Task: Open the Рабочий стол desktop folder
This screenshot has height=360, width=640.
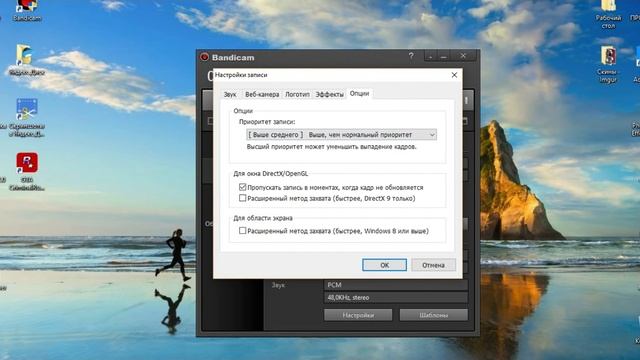Action: pyautogui.click(x=608, y=14)
